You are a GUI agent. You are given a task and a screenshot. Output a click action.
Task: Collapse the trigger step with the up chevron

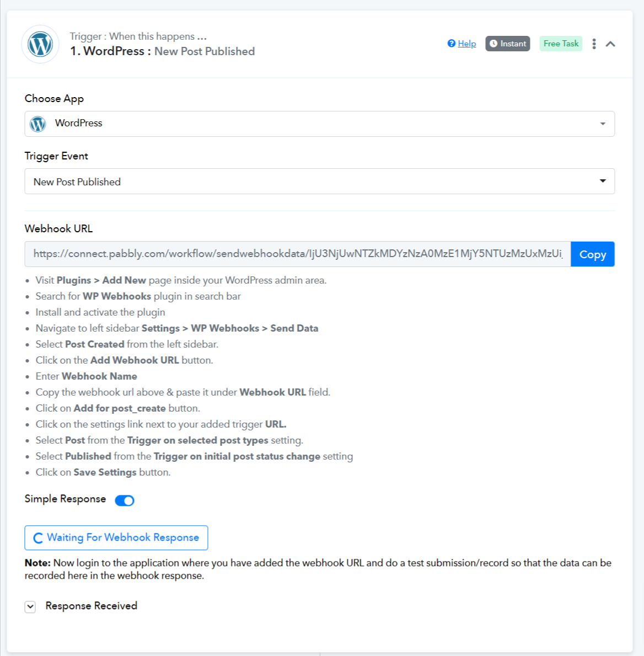pyautogui.click(x=610, y=44)
